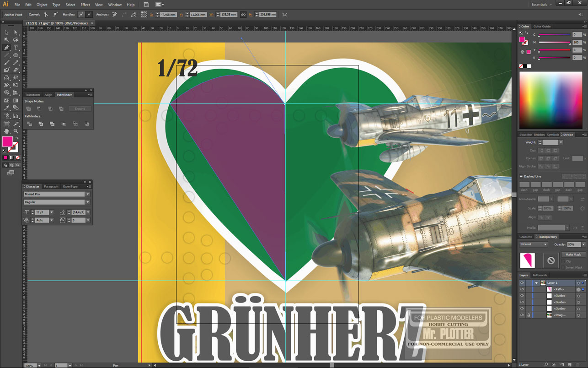Image resolution: width=588 pixels, height=368 pixels.
Task: Switch to the Color Guide tab
Action: 542,27
